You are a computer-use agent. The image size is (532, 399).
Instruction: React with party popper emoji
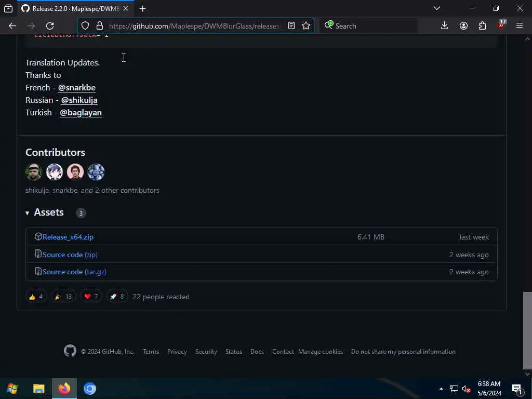tap(64, 297)
